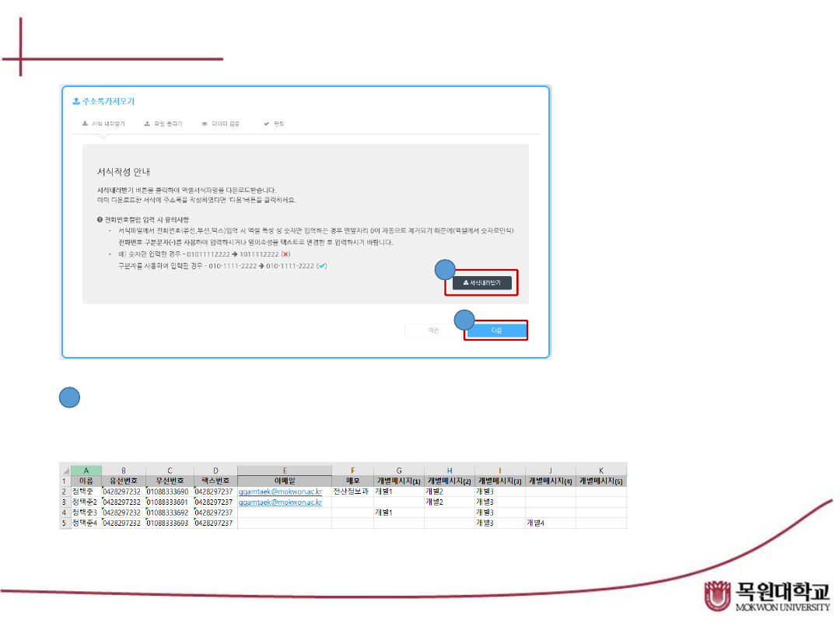Select row 5 header in the spreadsheet
840x630 pixels.
(65, 523)
